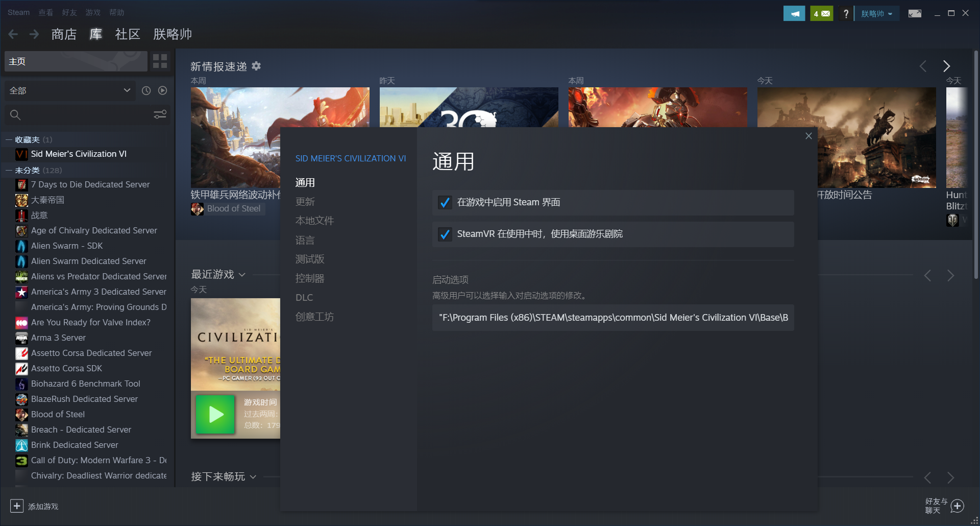Switch to the collections grid view icon

pos(160,61)
